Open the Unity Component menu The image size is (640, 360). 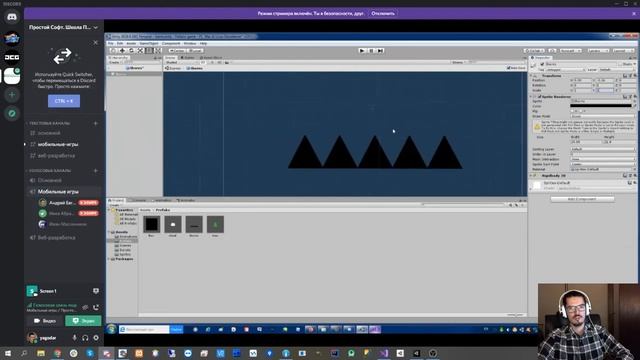pos(171,43)
